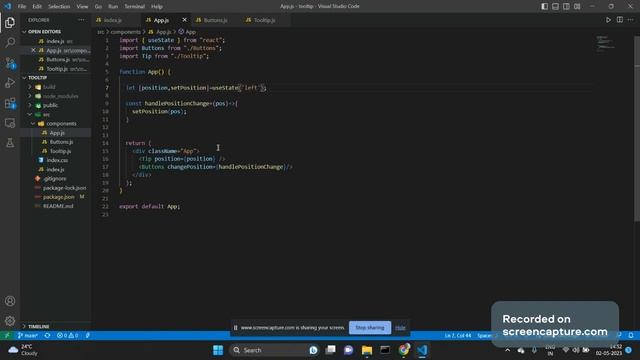Screen dimensions: 640x360
Task: Open Explorer Views and More Actions ellipsis
Action: click(x=82, y=20)
